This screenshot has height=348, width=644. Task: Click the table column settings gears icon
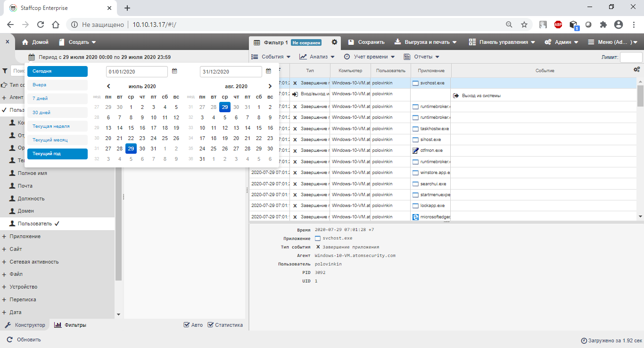(636, 70)
